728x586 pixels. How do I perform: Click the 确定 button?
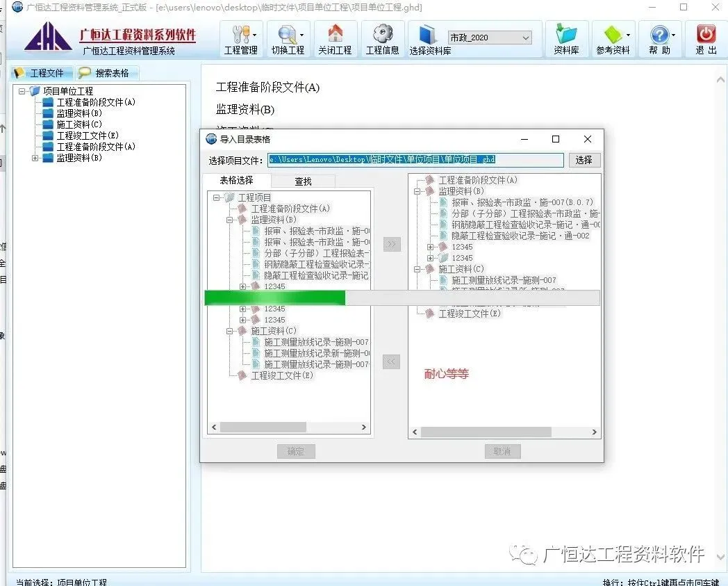[296, 451]
